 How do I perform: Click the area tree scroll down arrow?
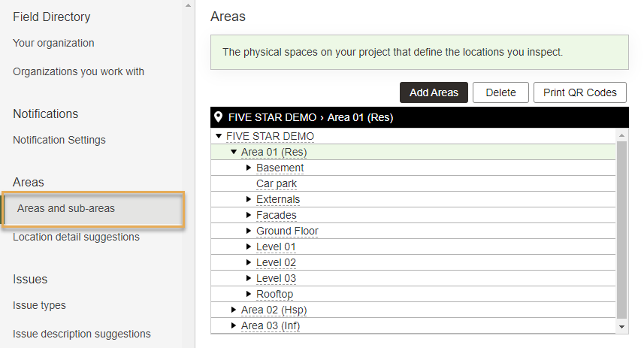[x=621, y=327]
